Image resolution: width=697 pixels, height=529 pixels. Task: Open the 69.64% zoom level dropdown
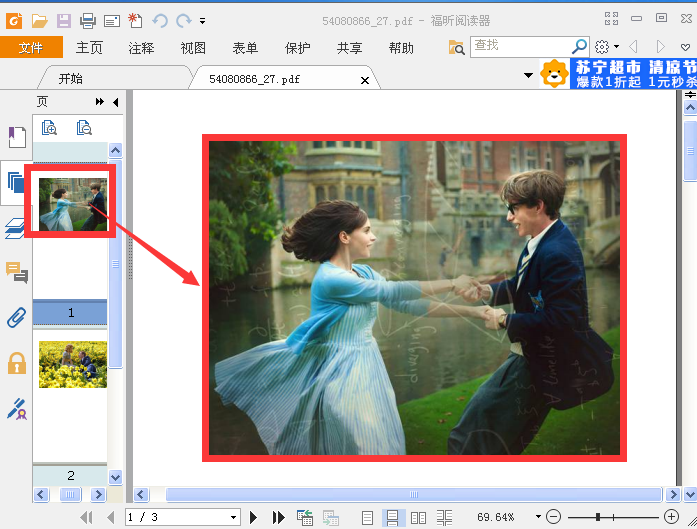pos(538,517)
